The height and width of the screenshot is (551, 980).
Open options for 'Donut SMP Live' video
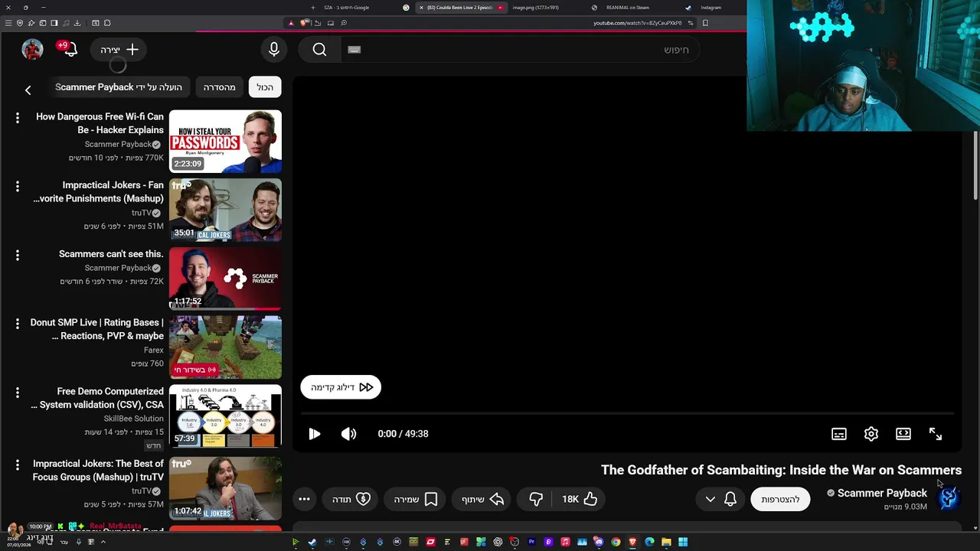click(17, 324)
